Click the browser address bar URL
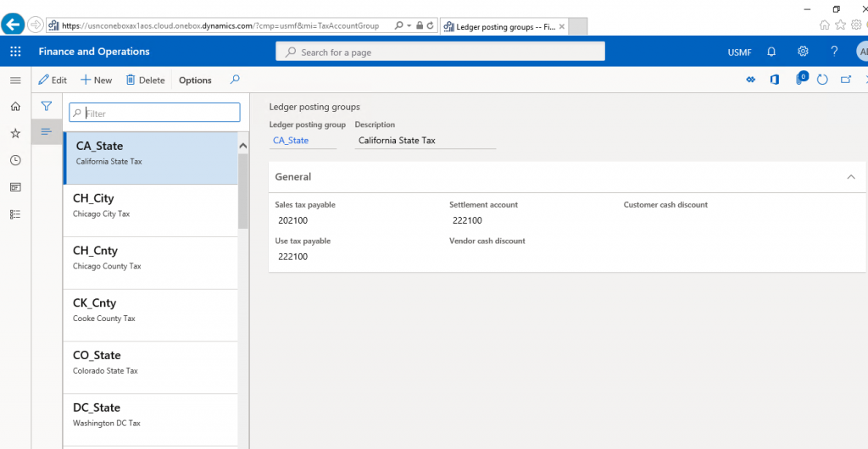The height and width of the screenshot is (449, 868). click(220, 25)
